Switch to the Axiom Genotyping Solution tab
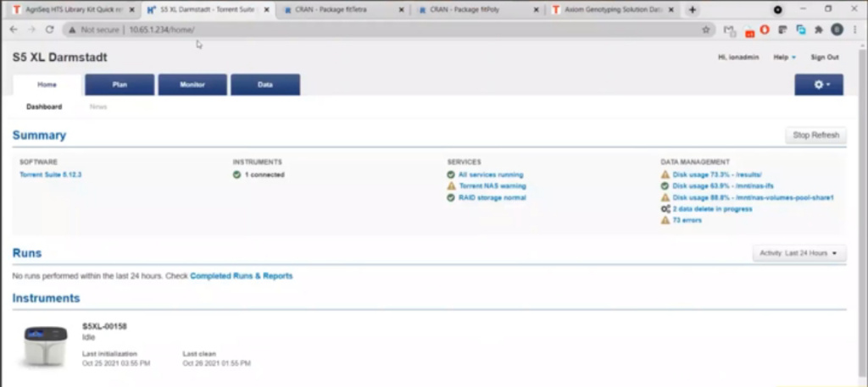 (612, 10)
